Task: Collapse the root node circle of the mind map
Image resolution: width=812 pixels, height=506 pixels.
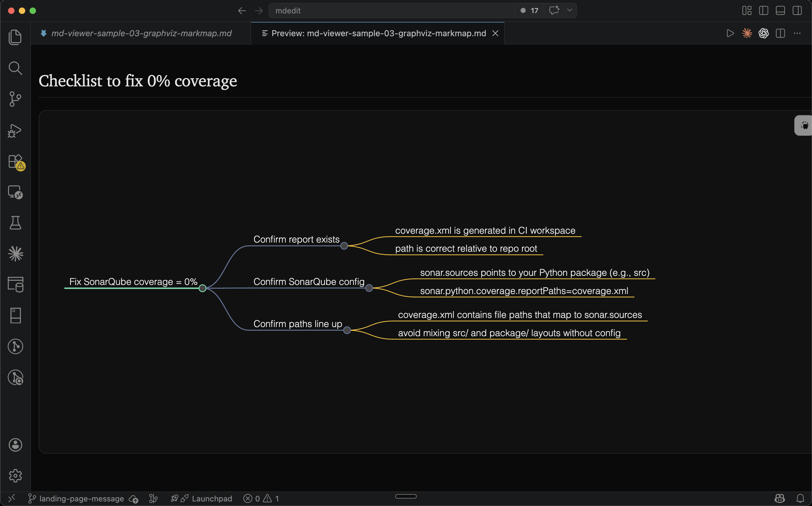Action: tap(202, 288)
